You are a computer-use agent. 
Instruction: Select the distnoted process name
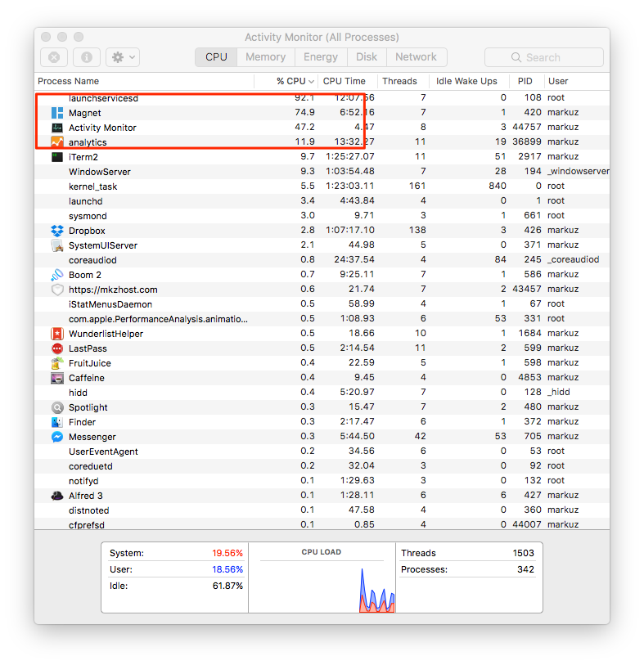89,510
